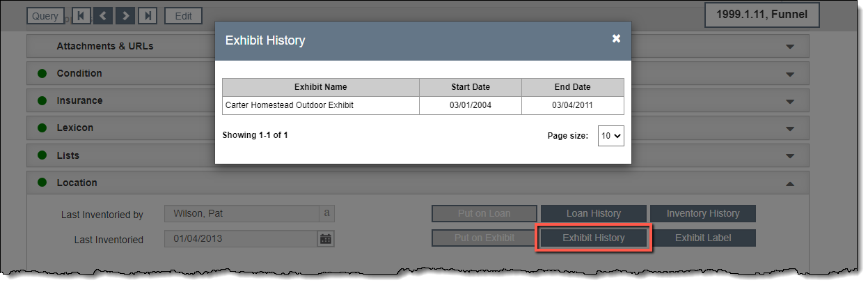This screenshot has width=868, height=285.
Task: Go to the previous record
Action: (103, 15)
